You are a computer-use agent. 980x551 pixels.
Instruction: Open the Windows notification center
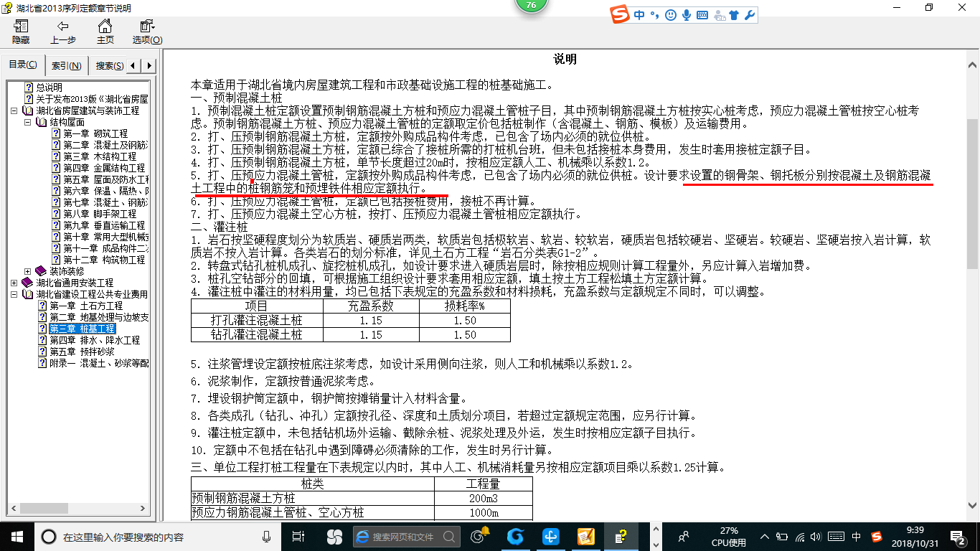click(x=958, y=537)
